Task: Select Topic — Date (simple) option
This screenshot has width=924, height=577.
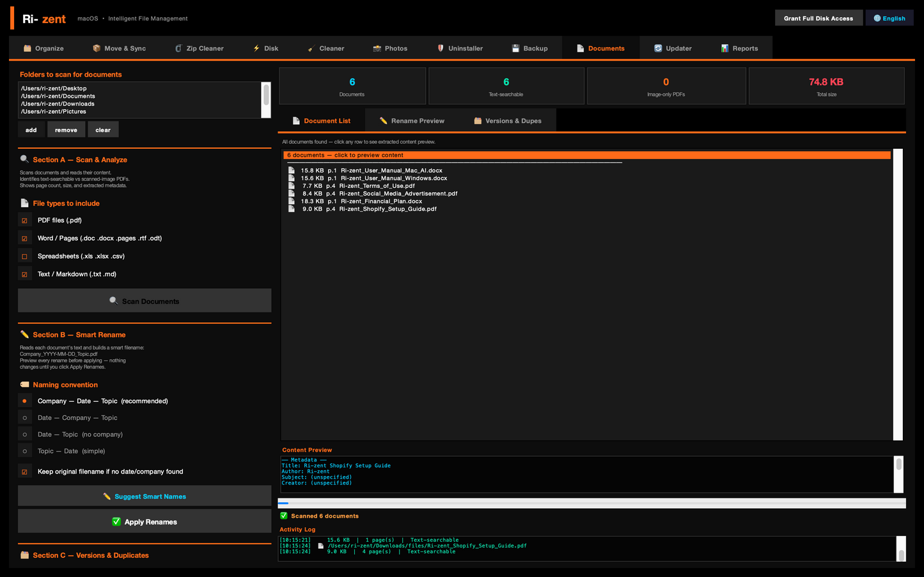Action: [25, 451]
